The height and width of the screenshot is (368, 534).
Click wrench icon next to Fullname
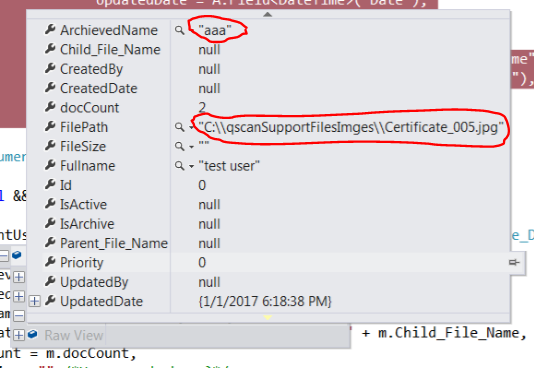tap(50, 165)
